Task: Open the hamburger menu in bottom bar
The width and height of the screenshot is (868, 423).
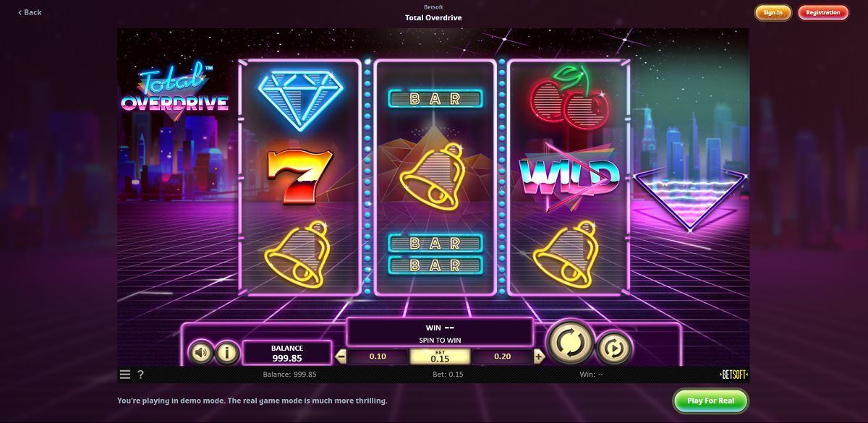Action: 125,375
